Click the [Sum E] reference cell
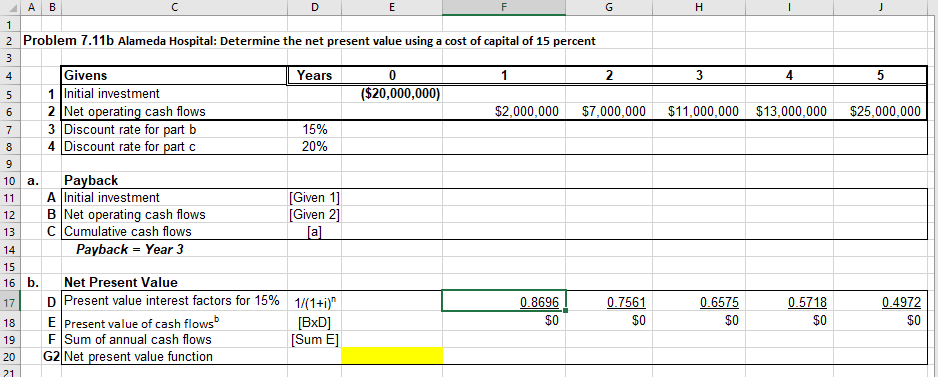This screenshot has height=377, width=938. point(314,340)
